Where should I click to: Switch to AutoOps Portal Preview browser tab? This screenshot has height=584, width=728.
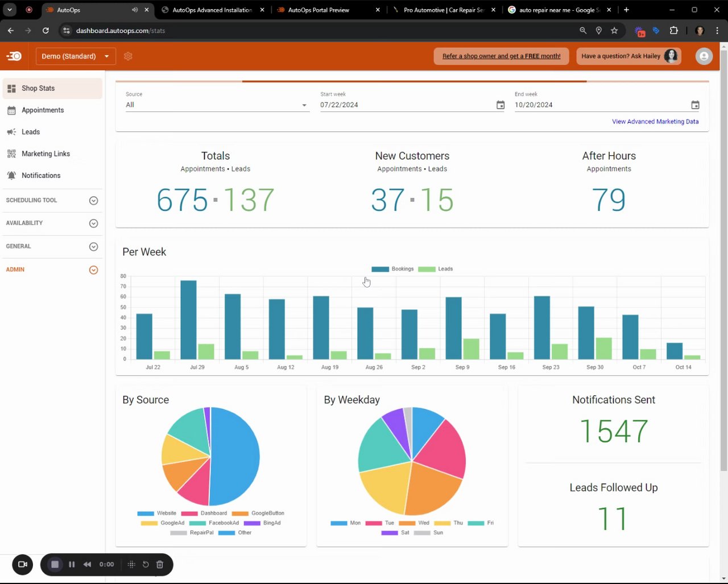pos(328,10)
